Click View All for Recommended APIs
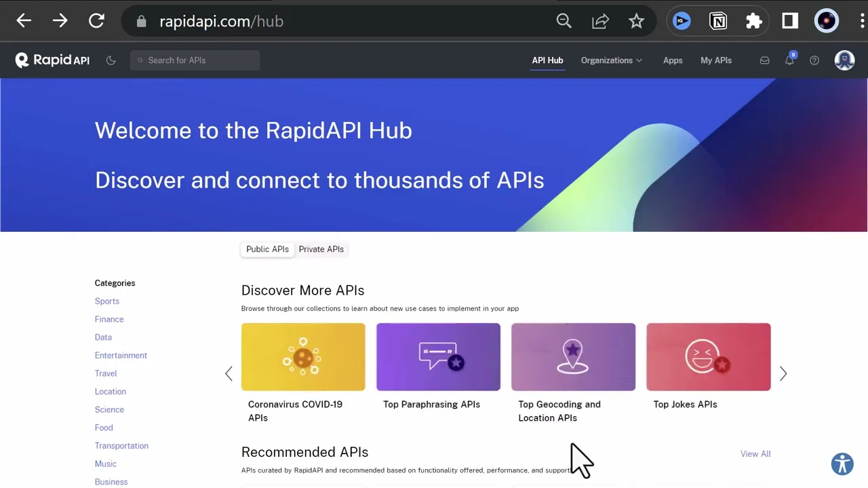 pos(755,454)
